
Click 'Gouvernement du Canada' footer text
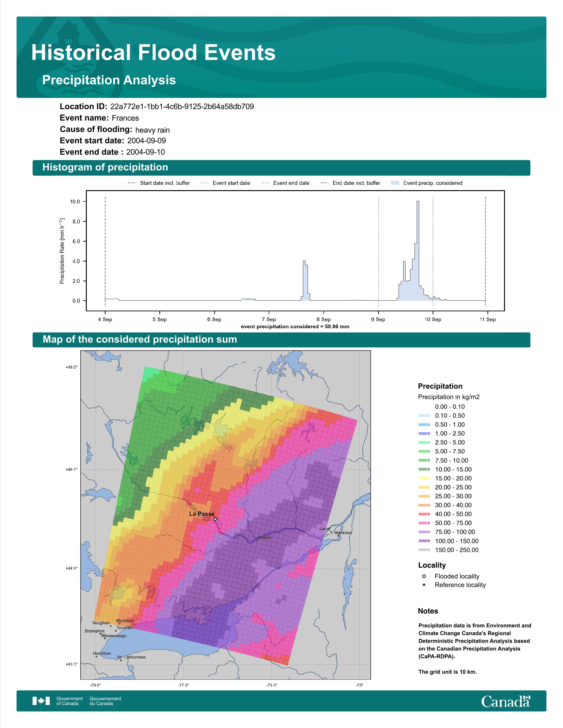pos(105,701)
